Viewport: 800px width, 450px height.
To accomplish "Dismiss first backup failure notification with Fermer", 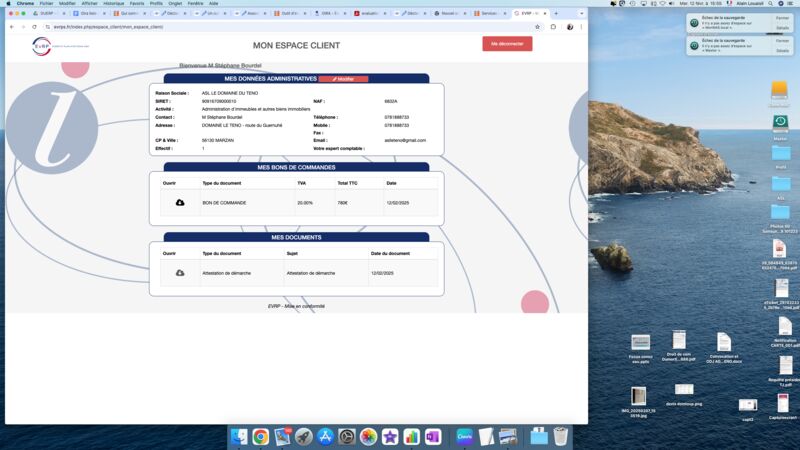I will click(x=782, y=18).
